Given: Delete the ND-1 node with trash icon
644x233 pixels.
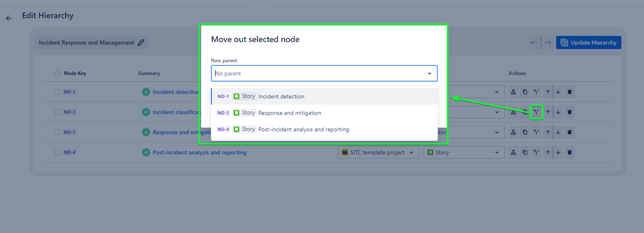Looking at the screenshot, I should coord(570,92).
